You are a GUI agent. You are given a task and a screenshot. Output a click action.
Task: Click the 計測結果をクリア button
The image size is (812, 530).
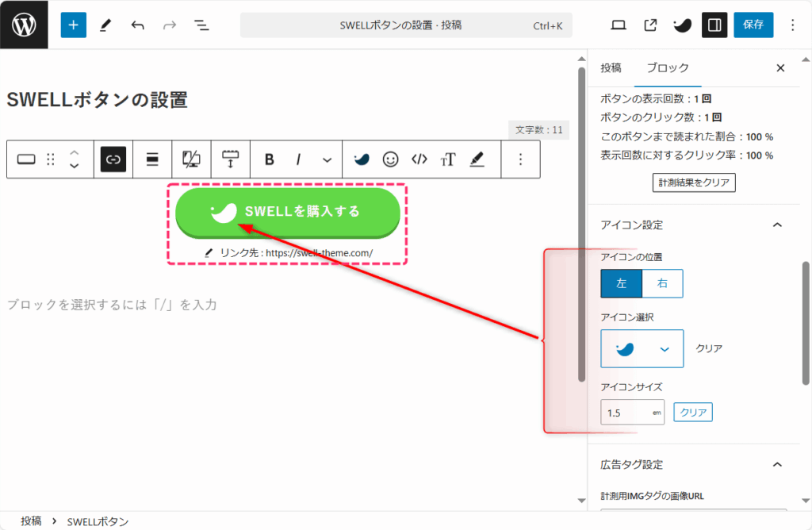coord(694,183)
